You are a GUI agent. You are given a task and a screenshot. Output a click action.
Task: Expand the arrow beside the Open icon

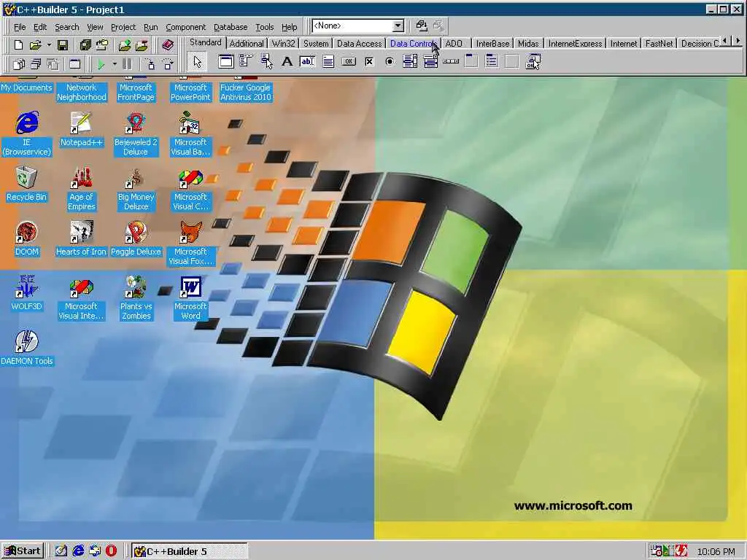(x=49, y=45)
